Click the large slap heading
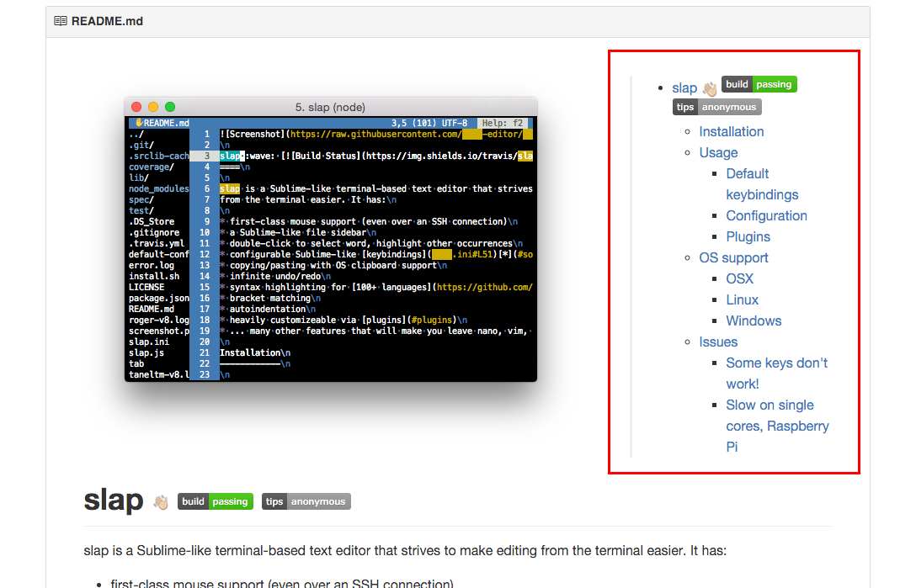916x588 pixels. pyautogui.click(x=114, y=500)
